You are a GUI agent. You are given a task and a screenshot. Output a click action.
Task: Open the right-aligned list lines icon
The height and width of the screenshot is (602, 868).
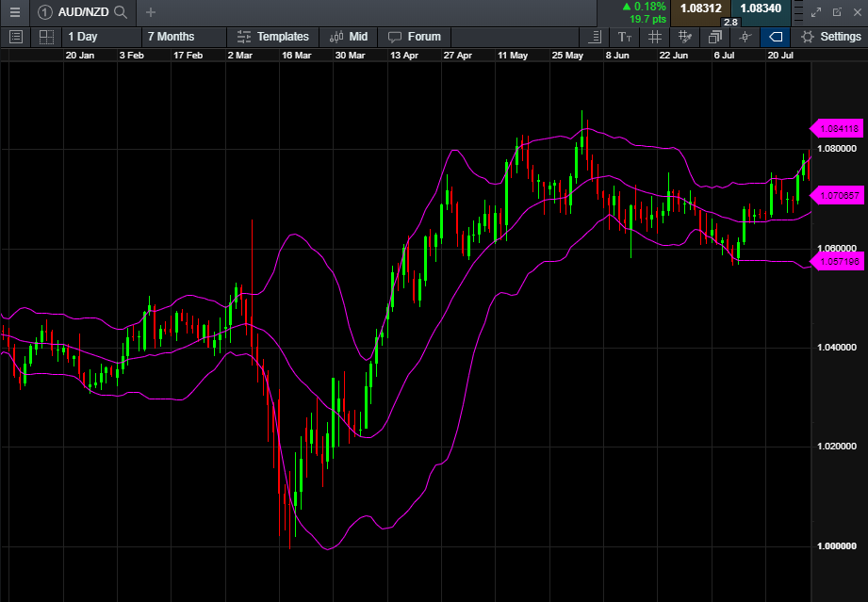click(x=595, y=37)
